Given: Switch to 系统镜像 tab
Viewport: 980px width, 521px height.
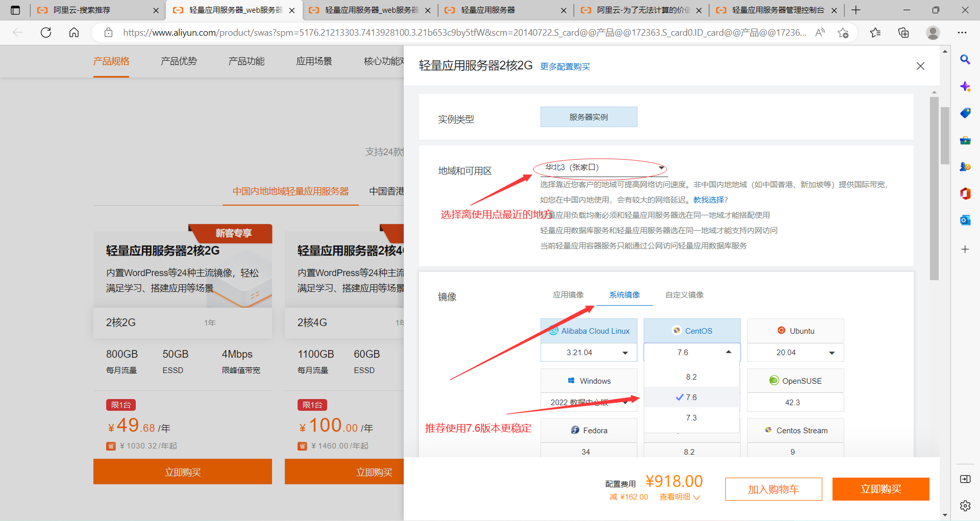Looking at the screenshot, I should 624,295.
